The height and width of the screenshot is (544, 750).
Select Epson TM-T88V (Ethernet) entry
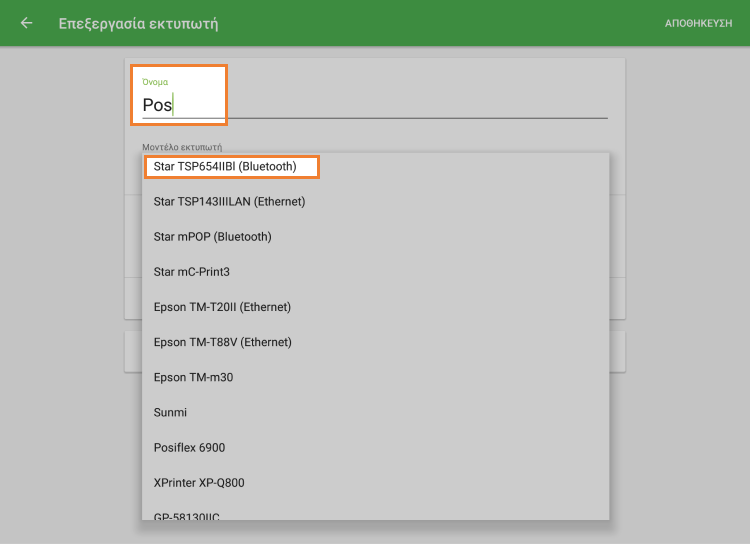pos(222,342)
